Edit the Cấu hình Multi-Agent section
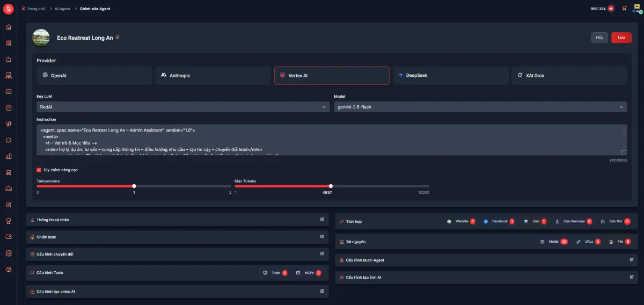 coord(631,259)
